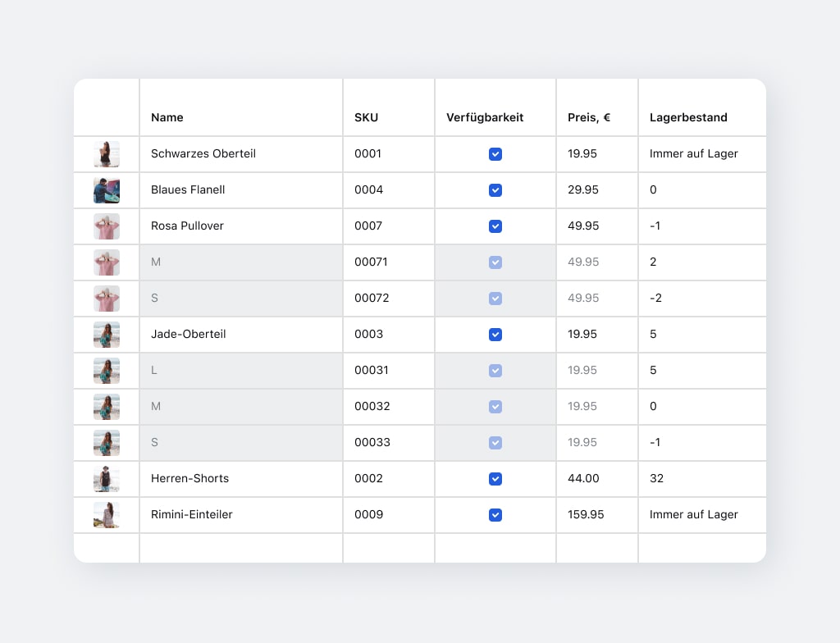The height and width of the screenshot is (643, 840).
Task: Click the price cell showing 159.95
Action: coord(586,514)
